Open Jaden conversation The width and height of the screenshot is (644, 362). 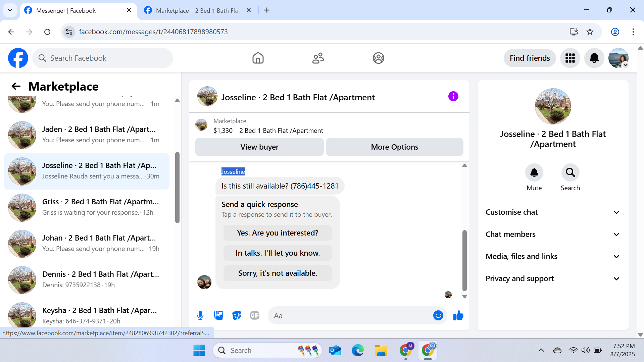click(87, 135)
